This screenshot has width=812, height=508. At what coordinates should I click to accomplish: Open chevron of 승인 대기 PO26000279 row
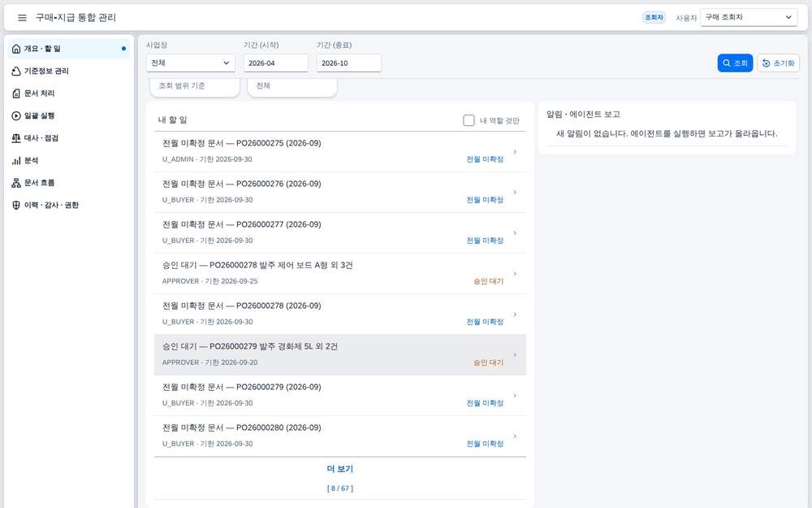click(x=515, y=355)
